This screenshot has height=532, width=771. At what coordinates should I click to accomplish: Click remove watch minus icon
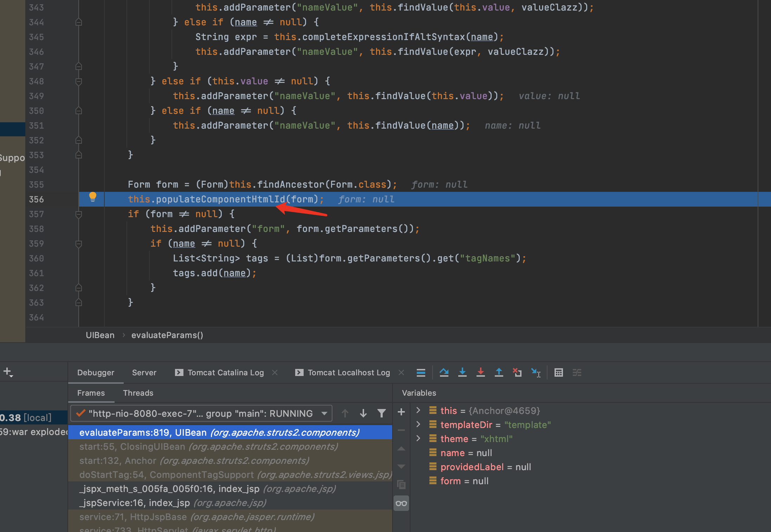(401, 430)
